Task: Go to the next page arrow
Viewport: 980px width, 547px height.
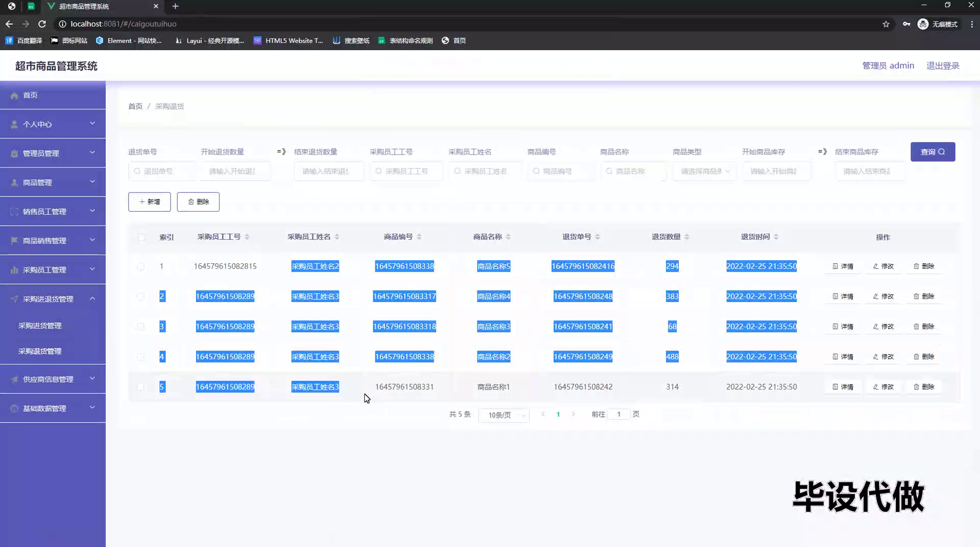Action: (x=573, y=414)
